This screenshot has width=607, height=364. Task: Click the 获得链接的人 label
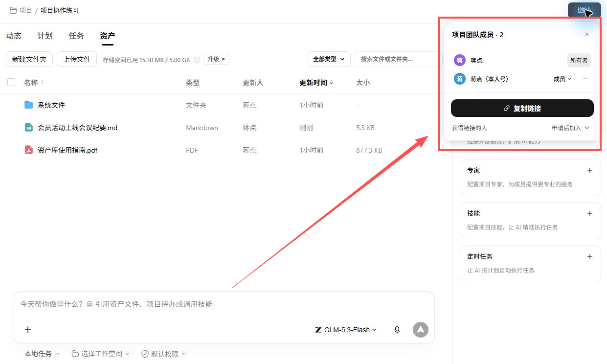[470, 128]
